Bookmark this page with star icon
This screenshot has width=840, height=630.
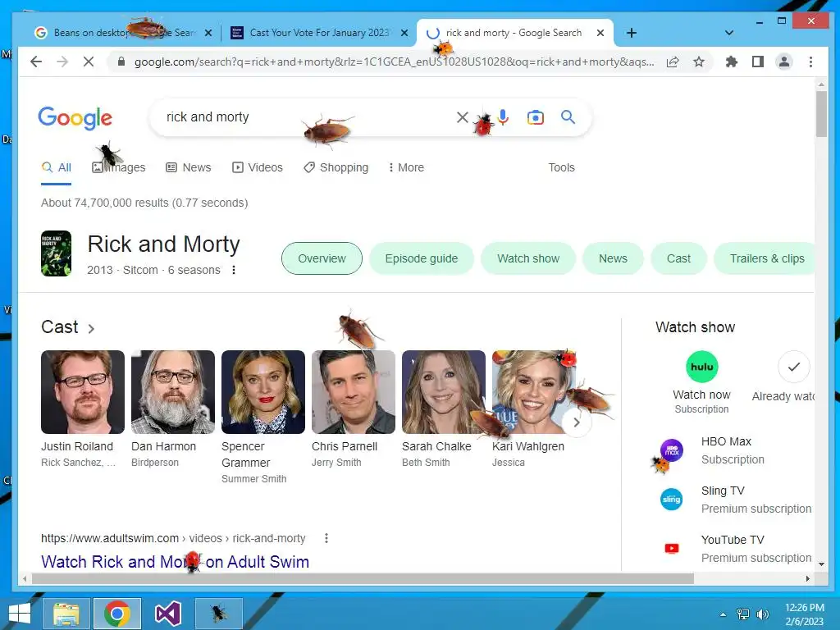coord(699,62)
